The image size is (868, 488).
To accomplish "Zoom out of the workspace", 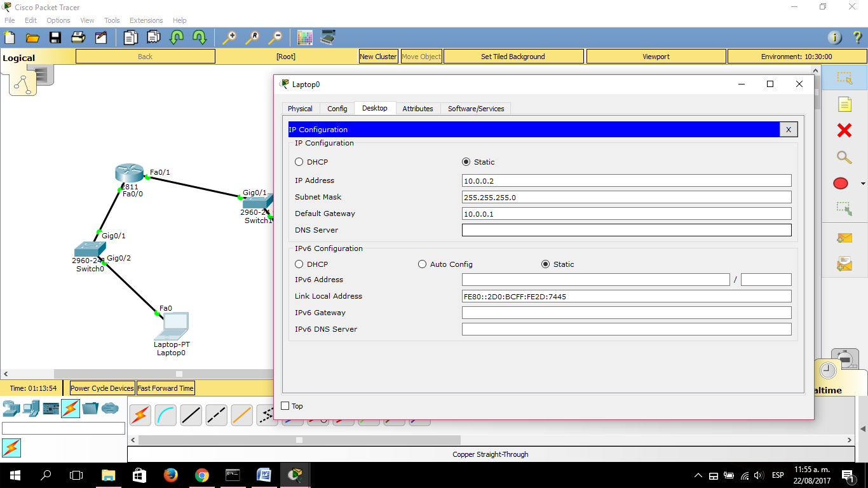I will (x=275, y=37).
